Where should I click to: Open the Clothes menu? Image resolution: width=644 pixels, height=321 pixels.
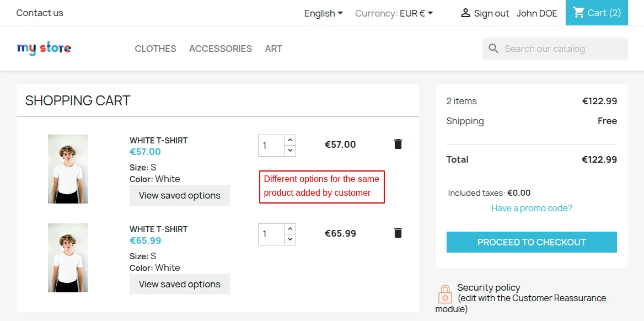click(155, 49)
